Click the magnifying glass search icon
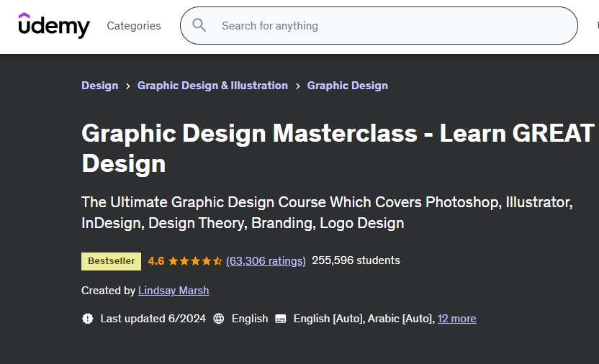Viewport: 599px width, 364px height. pos(199,26)
